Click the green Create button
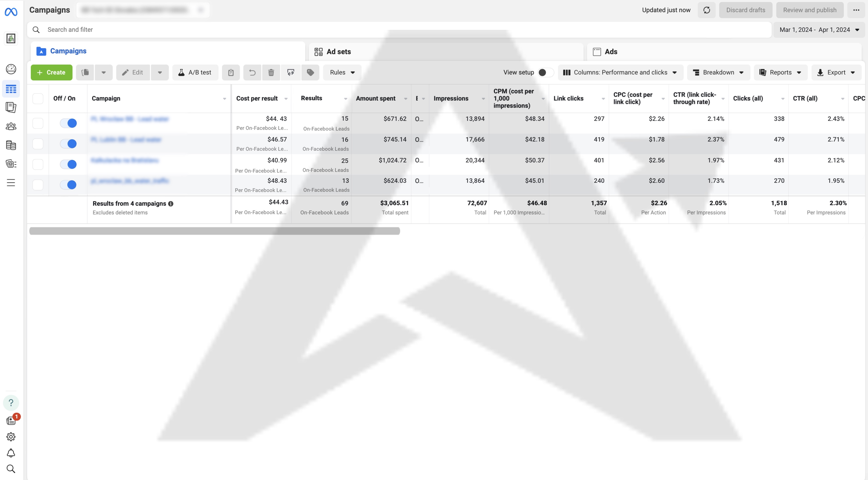Screen dimensions: 868x480 tap(51, 72)
